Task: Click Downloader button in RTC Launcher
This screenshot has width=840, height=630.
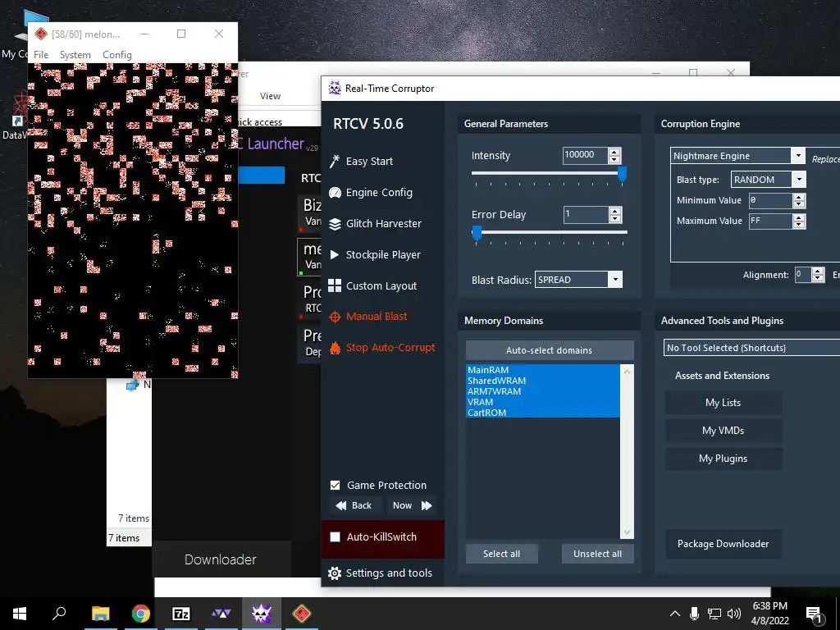Action: (220, 559)
